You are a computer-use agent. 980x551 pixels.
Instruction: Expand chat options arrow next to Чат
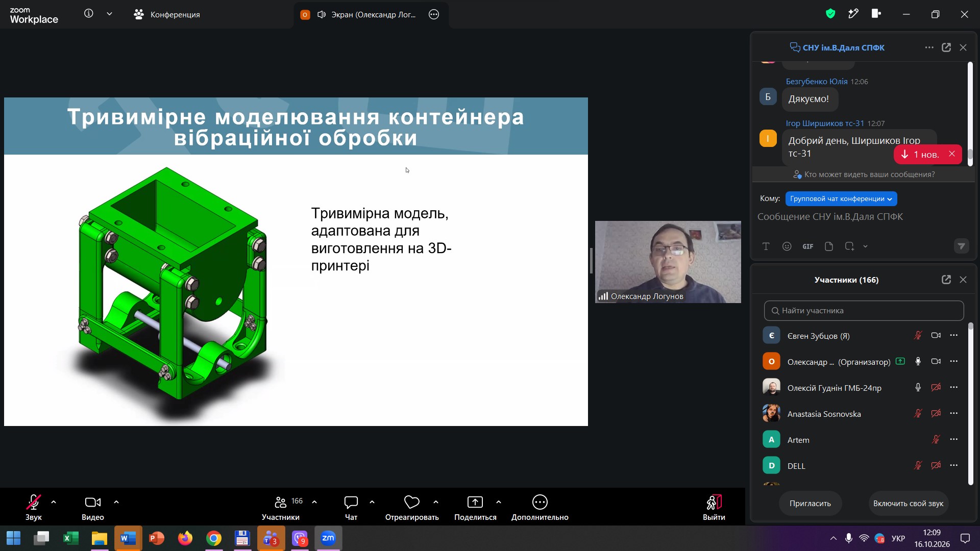pyautogui.click(x=372, y=502)
